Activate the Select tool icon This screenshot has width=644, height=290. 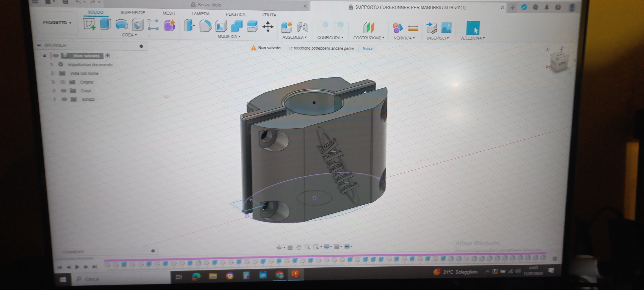(473, 28)
